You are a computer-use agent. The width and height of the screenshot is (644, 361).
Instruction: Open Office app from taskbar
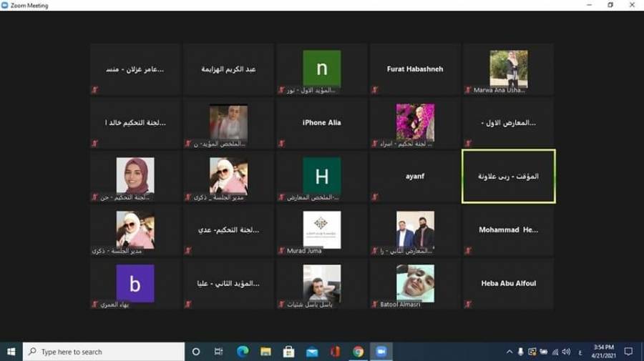(335, 352)
